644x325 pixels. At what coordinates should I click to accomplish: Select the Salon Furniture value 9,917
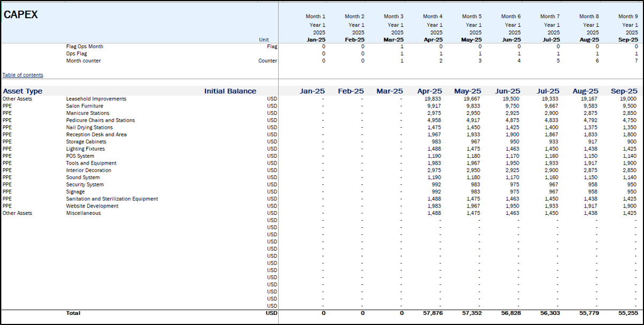(434, 106)
